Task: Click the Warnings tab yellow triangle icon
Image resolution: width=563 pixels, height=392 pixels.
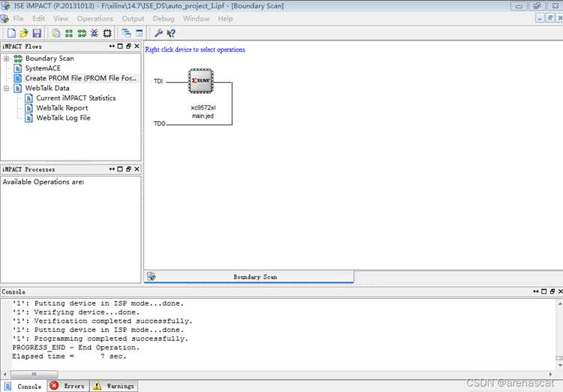Action: pos(98,386)
